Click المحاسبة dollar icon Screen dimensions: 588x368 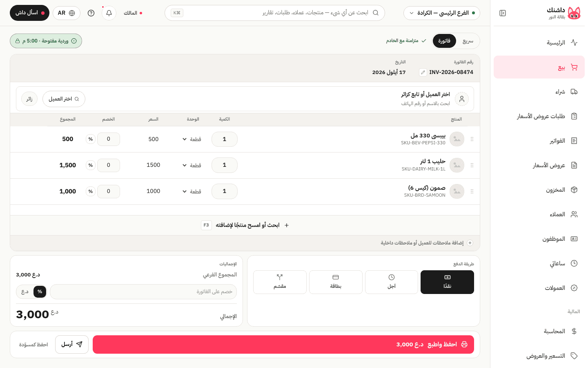(x=574, y=331)
